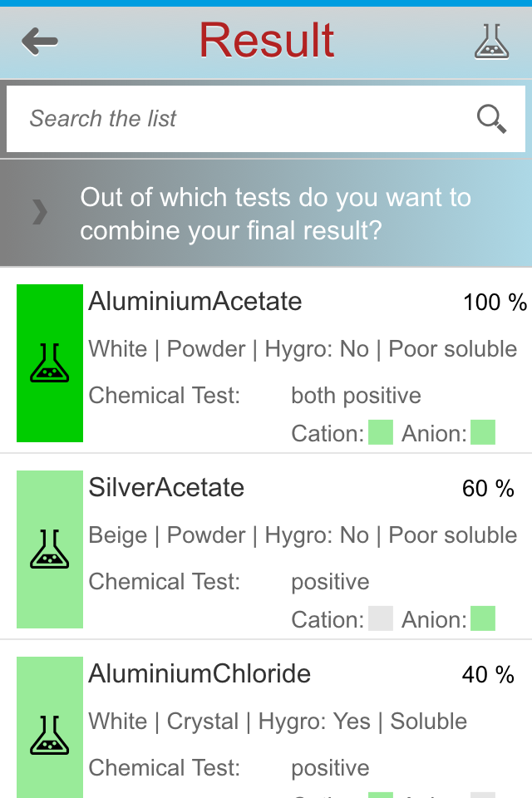The height and width of the screenshot is (798, 532).
Task: Click AluminiumAcetate Anion green swatch
Action: pos(483,433)
